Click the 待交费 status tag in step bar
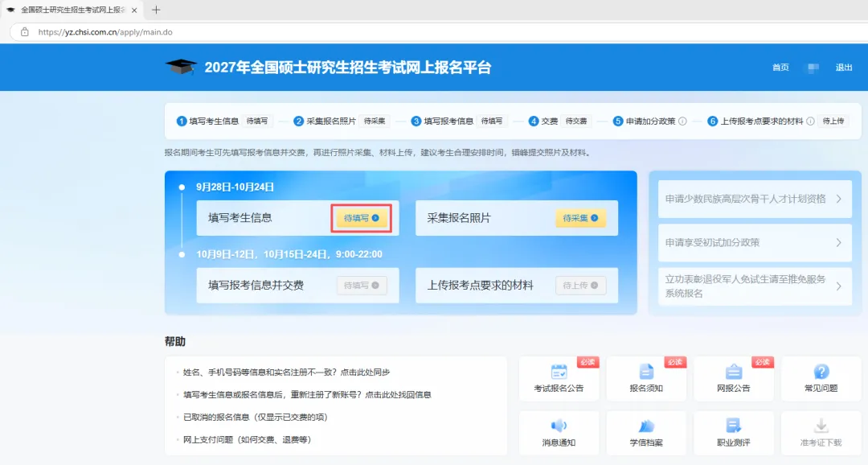This screenshot has width=868, height=465. click(x=576, y=121)
